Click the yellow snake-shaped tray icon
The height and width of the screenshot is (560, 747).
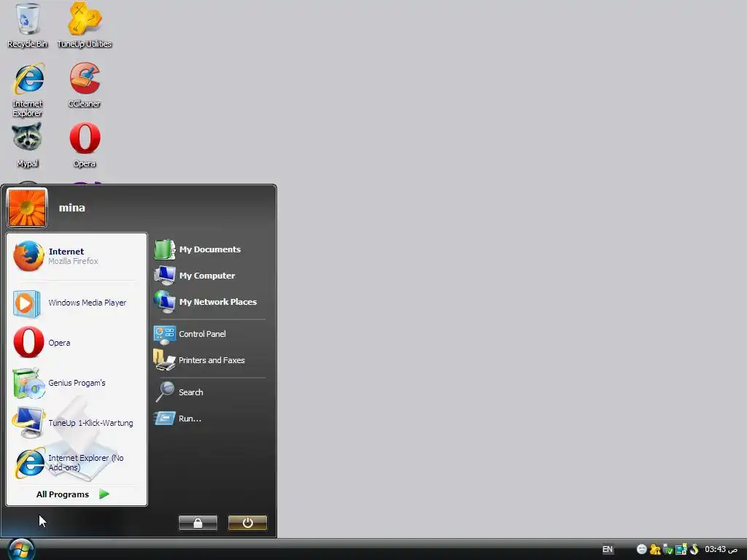(x=694, y=549)
